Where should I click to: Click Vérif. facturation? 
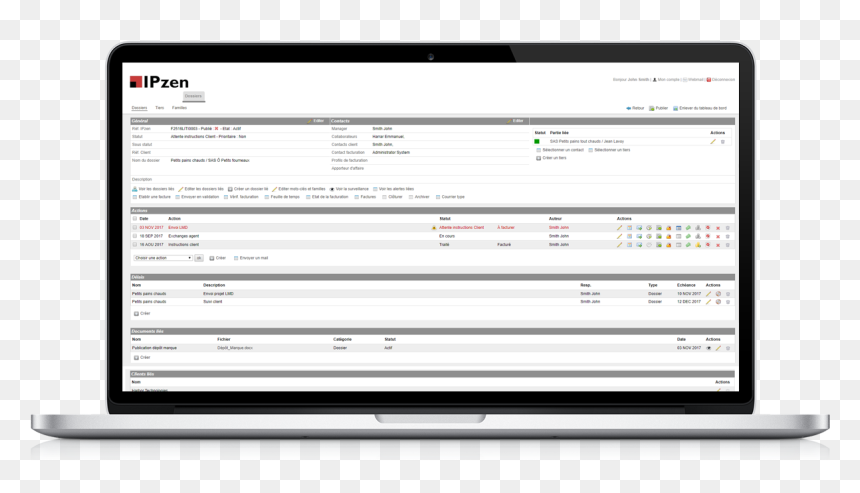coord(241,197)
